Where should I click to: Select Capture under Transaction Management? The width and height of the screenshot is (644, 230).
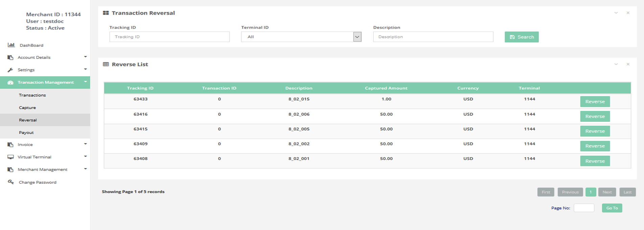(x=27, y=108)
